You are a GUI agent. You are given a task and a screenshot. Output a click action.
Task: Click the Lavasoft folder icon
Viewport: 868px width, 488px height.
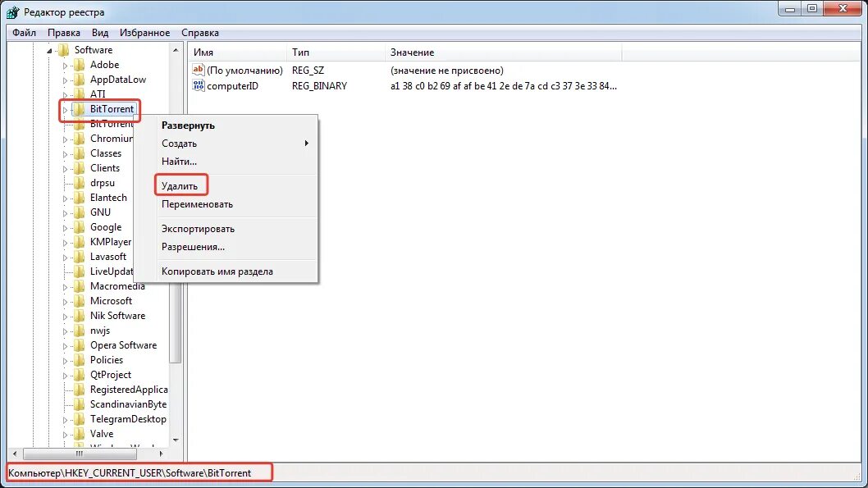[x=79, y=257]
